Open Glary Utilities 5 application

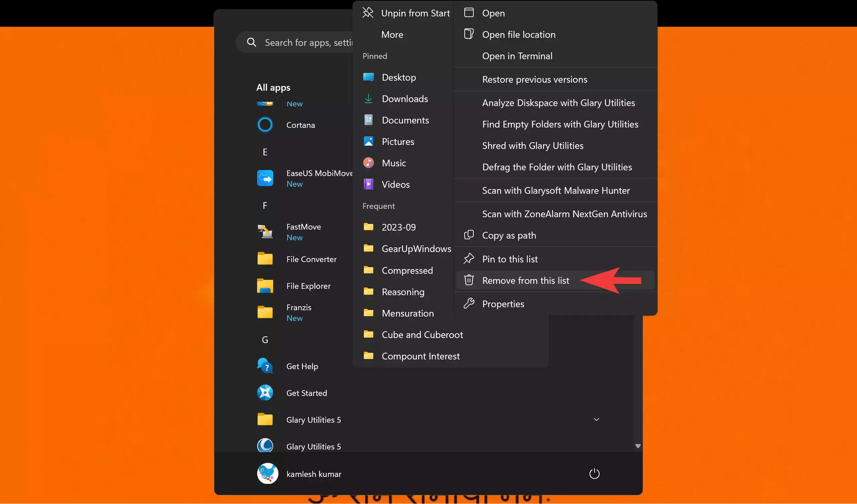pos(313,446)
